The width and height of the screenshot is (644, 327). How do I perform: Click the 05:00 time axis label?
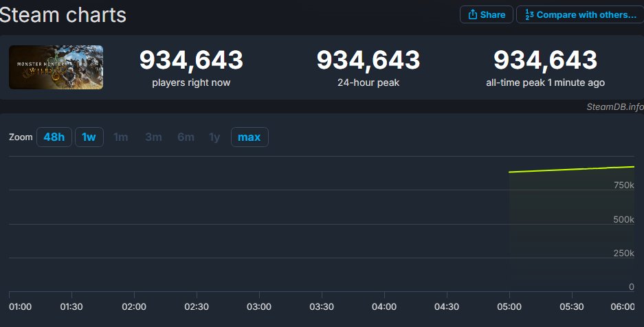pos(509,307)
